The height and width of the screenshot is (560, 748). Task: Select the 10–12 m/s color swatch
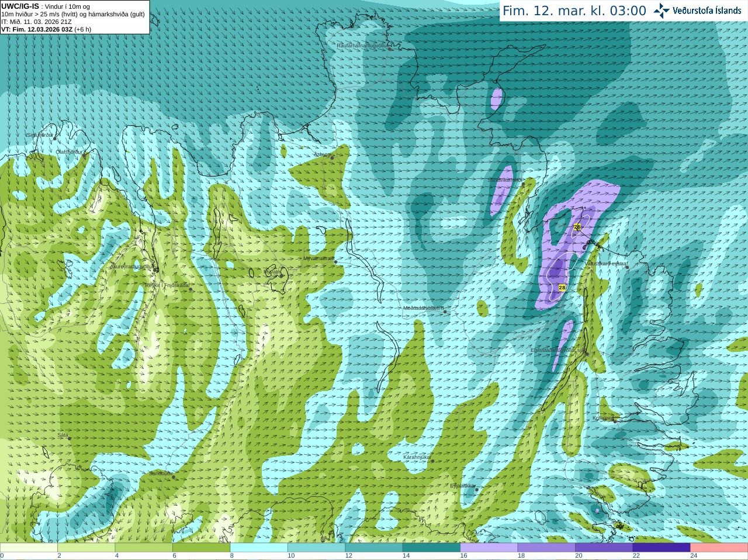[x=316, y=548]
